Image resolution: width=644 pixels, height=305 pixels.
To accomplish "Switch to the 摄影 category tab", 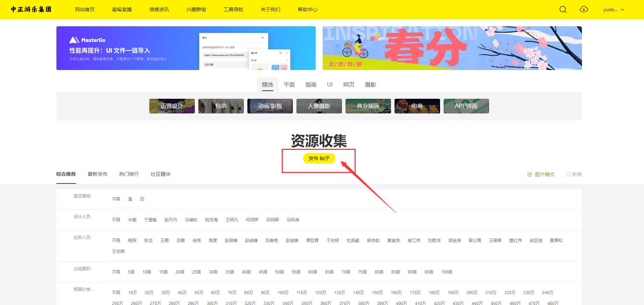I will [370, 84].
